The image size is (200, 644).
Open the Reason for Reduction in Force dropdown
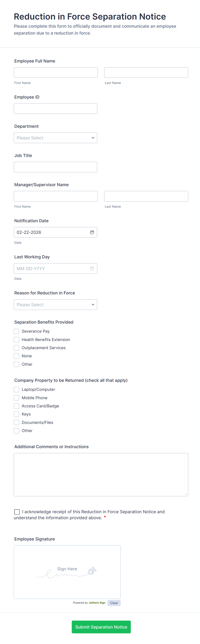(x=55, y=304)
